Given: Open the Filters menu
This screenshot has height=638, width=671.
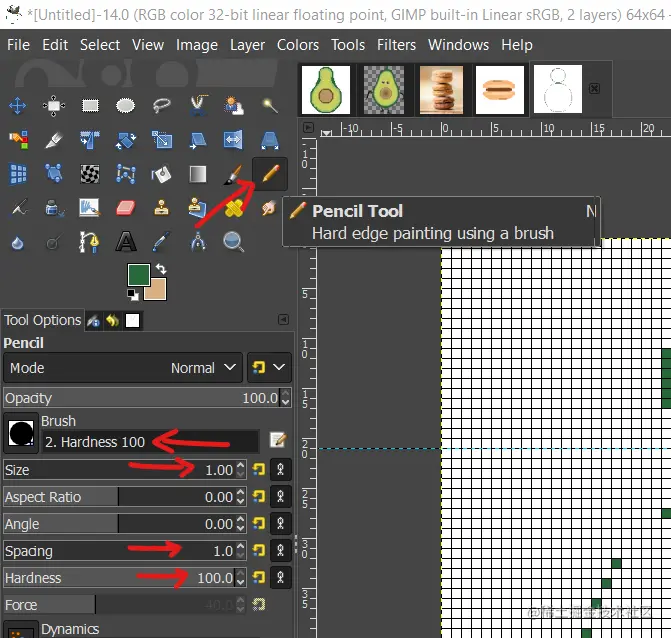Looking at the screenshot, I should tap(396, 45).
